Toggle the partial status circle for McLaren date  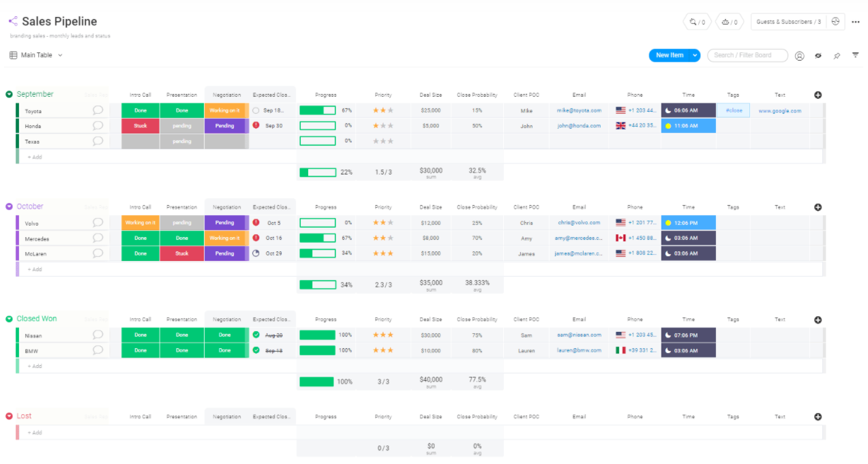256,253
